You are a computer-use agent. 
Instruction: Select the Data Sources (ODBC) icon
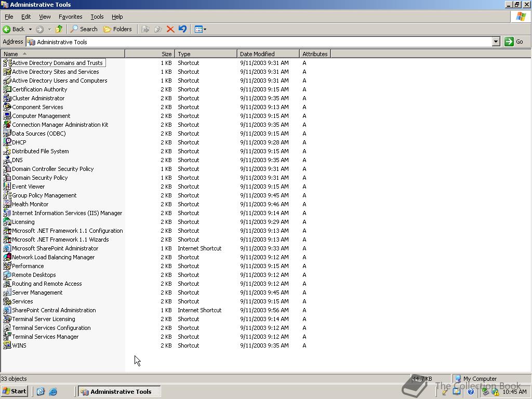7,134
